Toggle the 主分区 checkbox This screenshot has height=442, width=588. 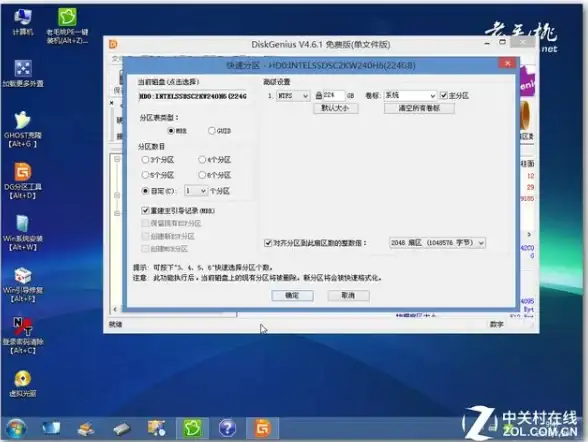coord(444,95)
